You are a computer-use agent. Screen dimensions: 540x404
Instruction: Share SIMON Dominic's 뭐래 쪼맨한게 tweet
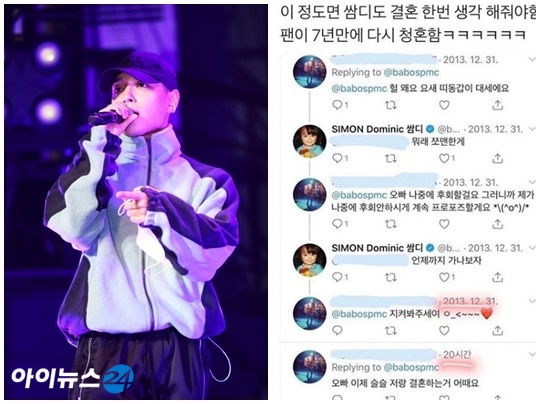497,158
